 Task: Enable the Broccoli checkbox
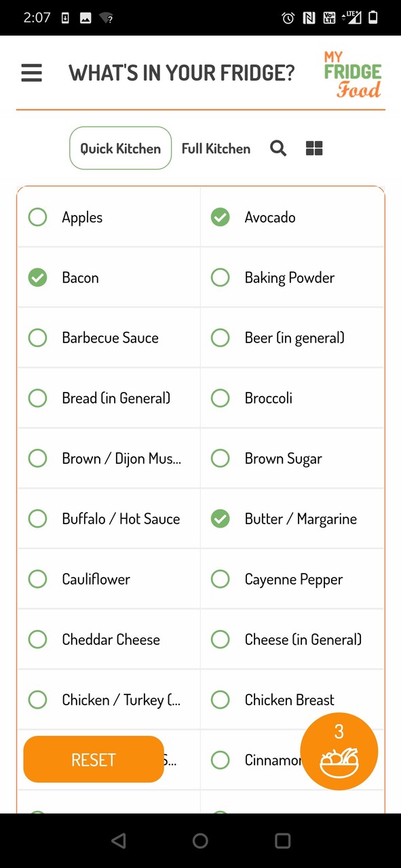[220, 398]
